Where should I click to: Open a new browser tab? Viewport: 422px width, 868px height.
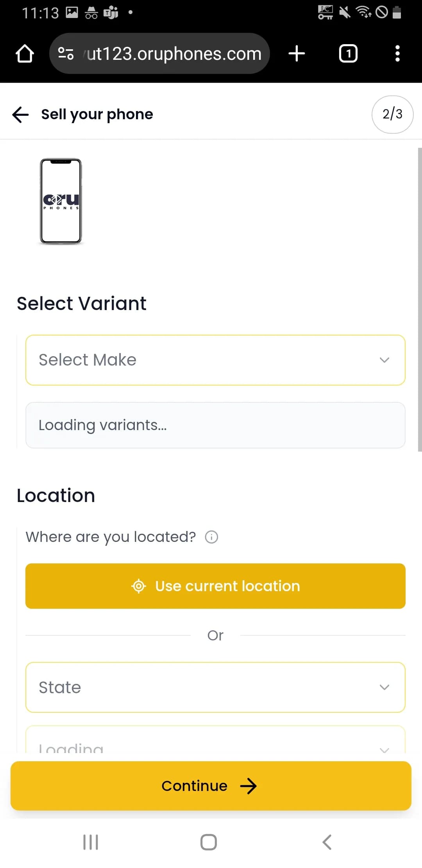pyautogui.click(x=297, y=54)
